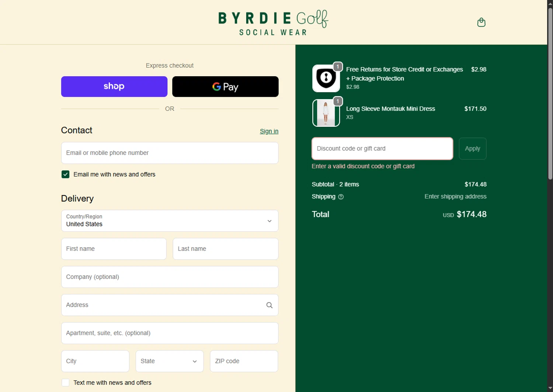
Task: Click the Shipping help question mark icon
Action: (x=341, y=197)
